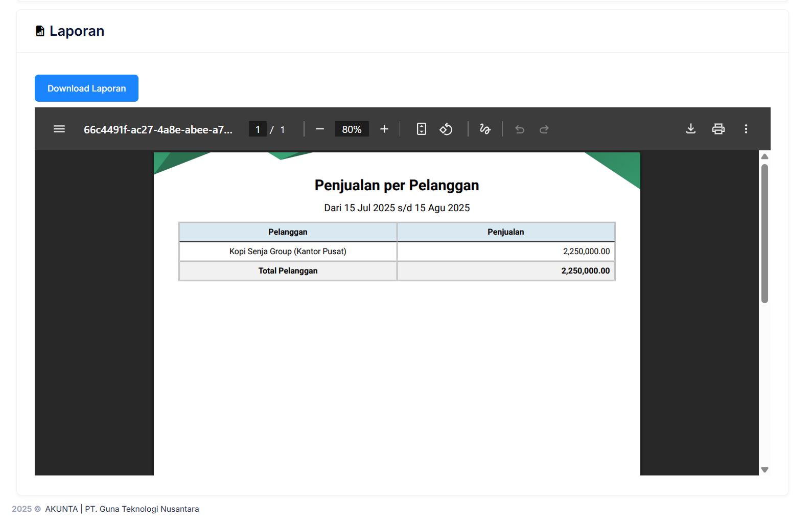
Task: Click the AKUNTA footer link
Action: pos(61,509)
